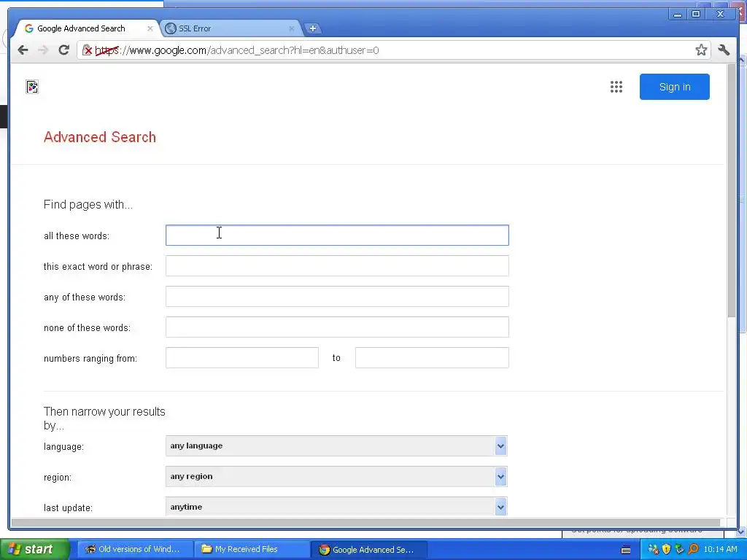
Task: Open the Chrome wrench settings menu
Action: pyautogui.click(x=724, y=50)
